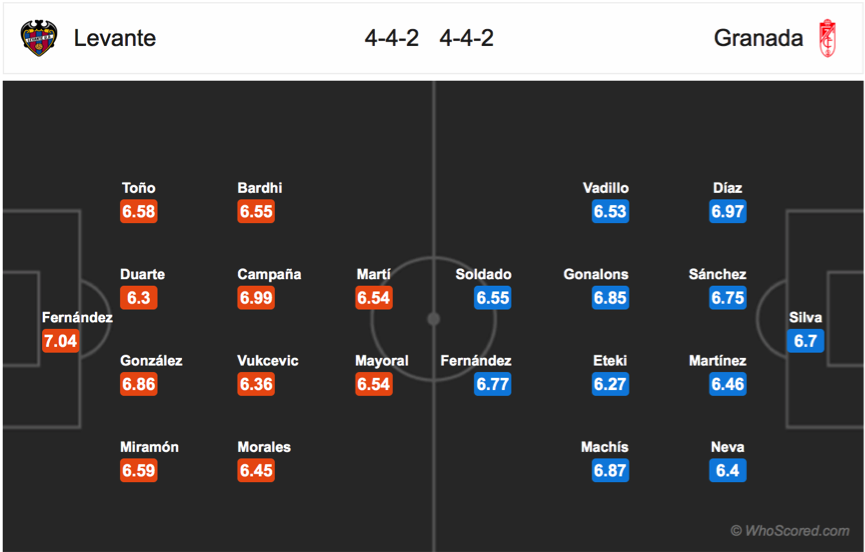Select goalkeeper Fernández's 7.04 rating badge

tap(61, 341)
